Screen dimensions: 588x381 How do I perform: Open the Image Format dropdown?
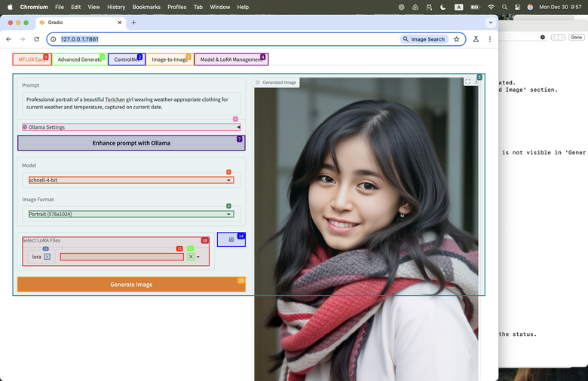click(x=131, y=214)
